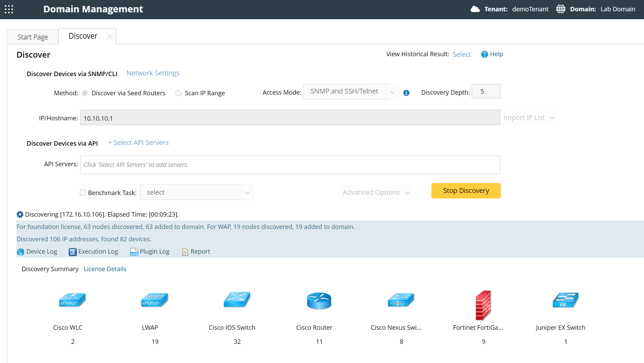Click the Fortinet FortiGate firewall icon
Image resolution: width=644 pixels, height=363 pixels.
point(483,304)
